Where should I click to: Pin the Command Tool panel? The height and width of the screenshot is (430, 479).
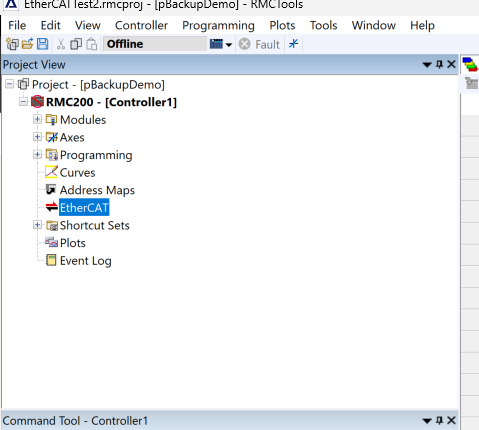440,420
